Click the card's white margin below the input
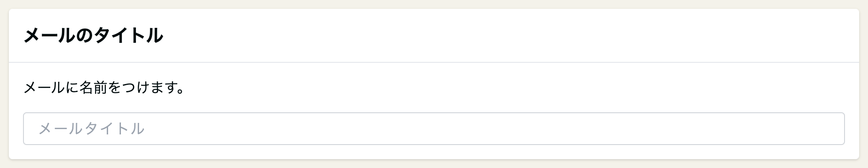Screen dimensions: 868x168 click(x=434, y=152)
